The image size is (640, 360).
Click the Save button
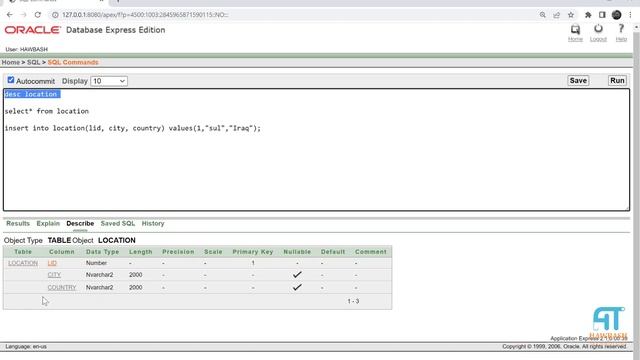[x=578, y=80]
